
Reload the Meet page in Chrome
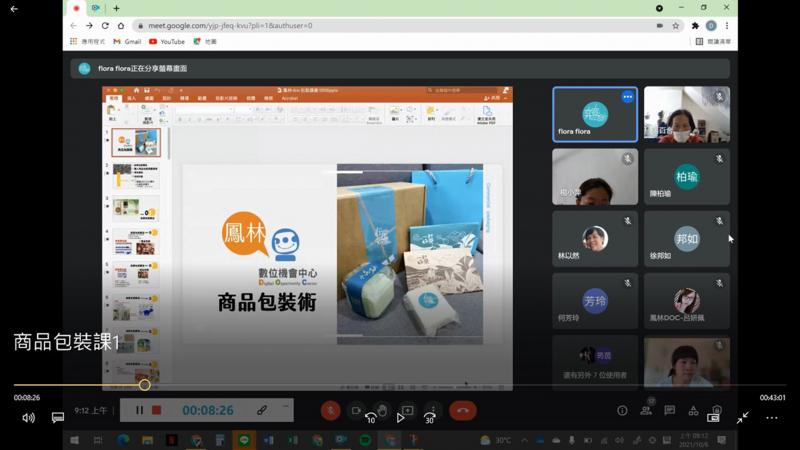[x=105, y=26]
